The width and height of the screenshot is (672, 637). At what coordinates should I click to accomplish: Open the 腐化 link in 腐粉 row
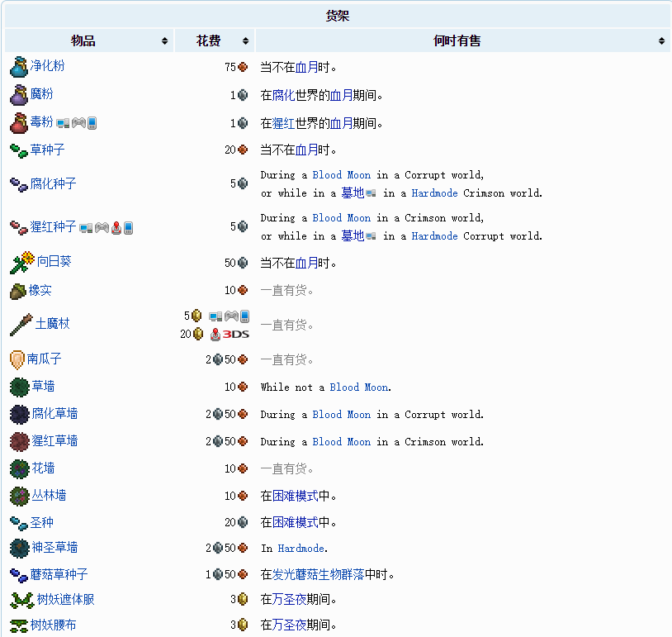(284, 95)
